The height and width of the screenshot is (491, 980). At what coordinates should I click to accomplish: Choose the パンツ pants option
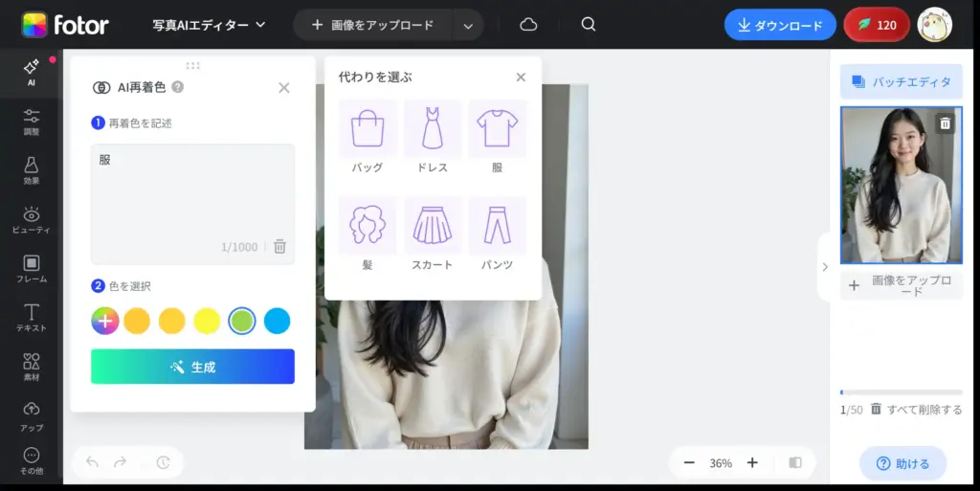click(x=497, y=234)
